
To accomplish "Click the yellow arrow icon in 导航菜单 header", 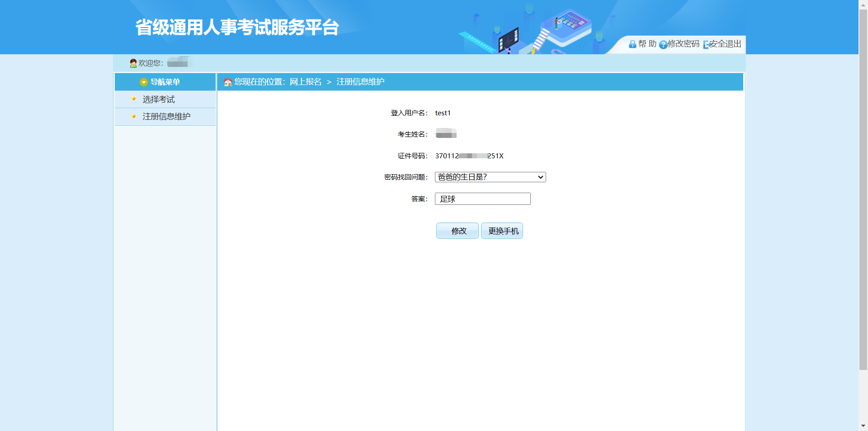I will click(x=144, y=82).
